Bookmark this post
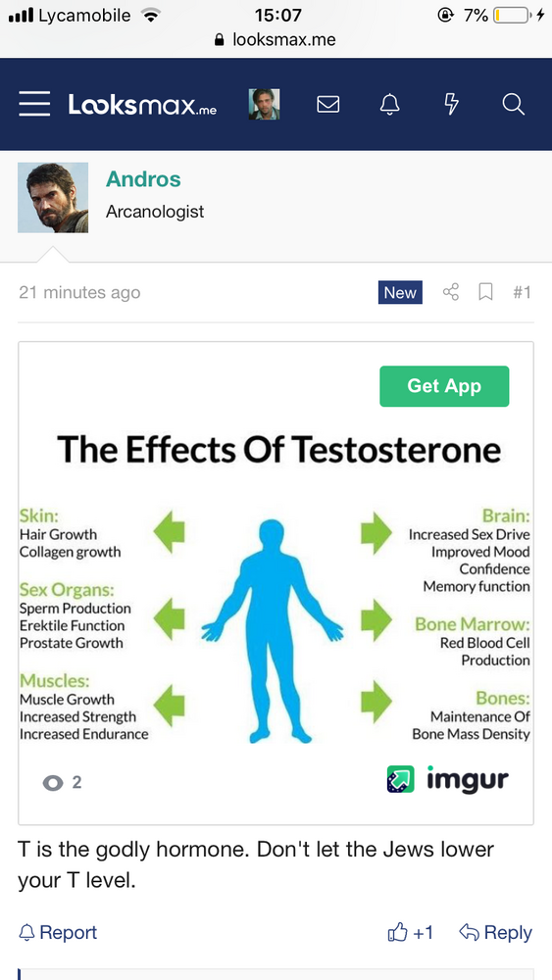The height and width of the screenshot is (980, 552). pos(485,292)
